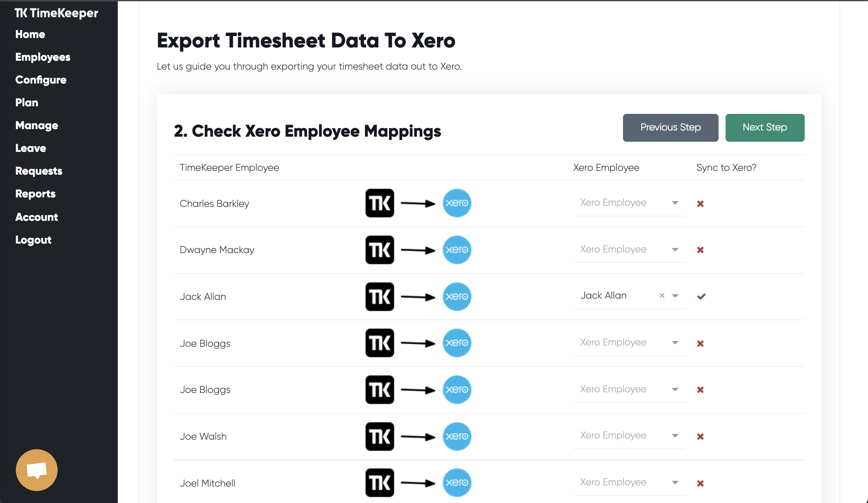The image size is (868, 503).
Task: Select the Xero Employee field for Joel Mitchell
Action: (x=629, y=482)
